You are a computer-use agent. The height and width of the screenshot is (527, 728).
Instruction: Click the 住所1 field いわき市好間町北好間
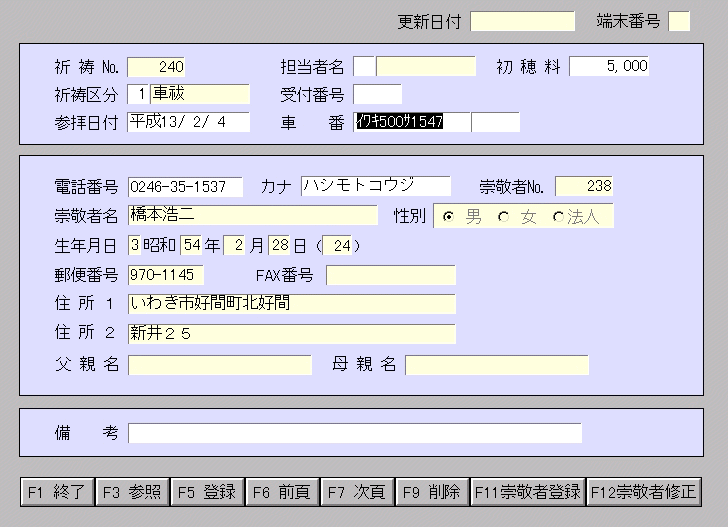point(292,304)
